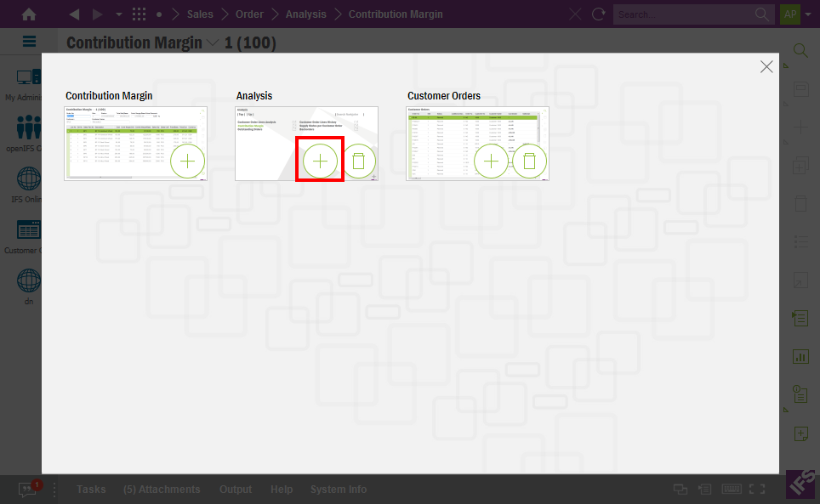Delete the Analysis page via trash icon

pyautogui.click(x=358, y=161)
